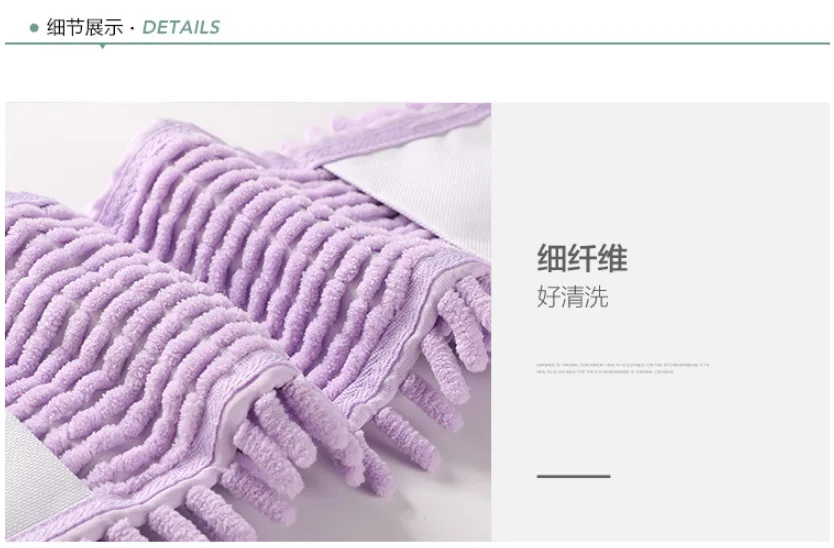Click the short dark underline bar
The width and height of the screenshot is (834, 548).
pyautogui.click(x=573, y=476)
